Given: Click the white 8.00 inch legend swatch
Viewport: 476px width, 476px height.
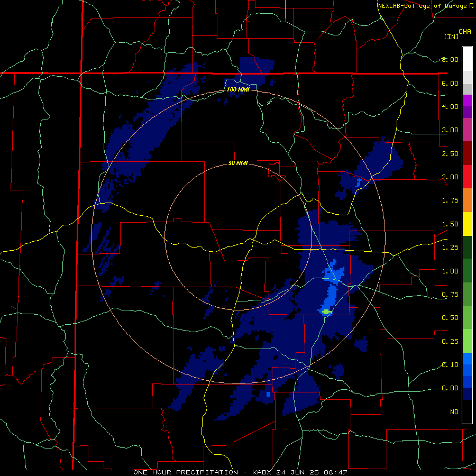Looking at the screenshot, I should click(467, 59).
